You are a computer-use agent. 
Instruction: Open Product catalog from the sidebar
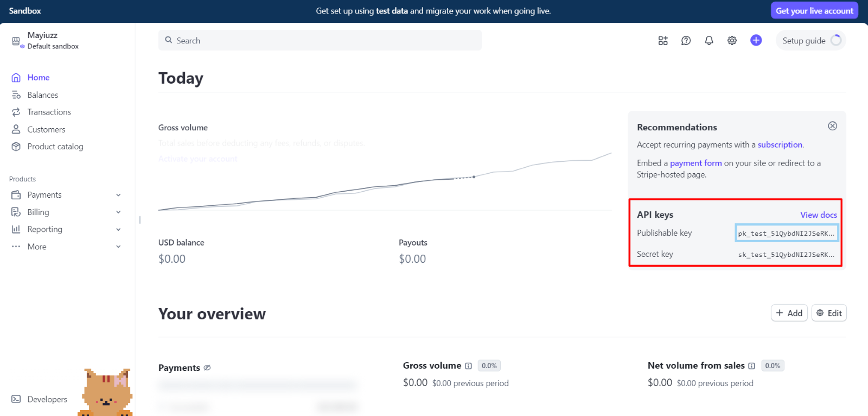(55, 147)
